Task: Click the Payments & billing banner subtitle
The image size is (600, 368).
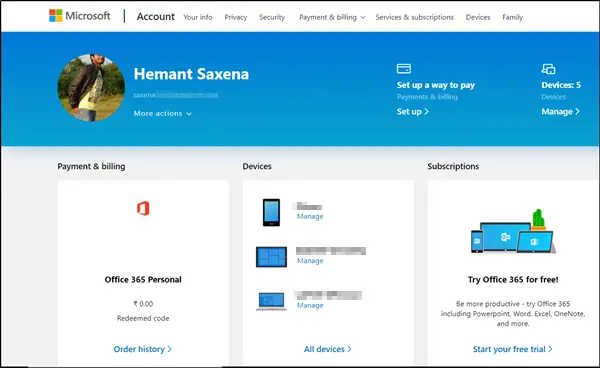Action: (427, 97)
